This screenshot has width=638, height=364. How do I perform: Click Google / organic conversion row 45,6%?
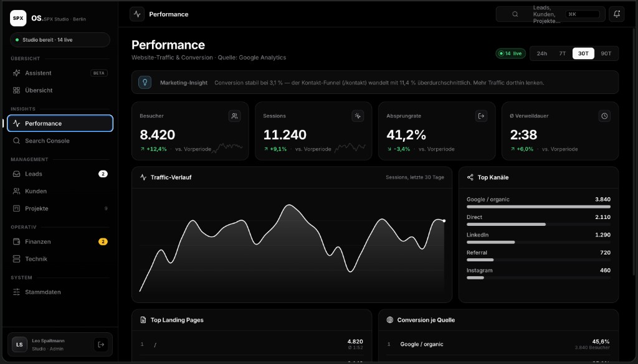coord(498,344)
